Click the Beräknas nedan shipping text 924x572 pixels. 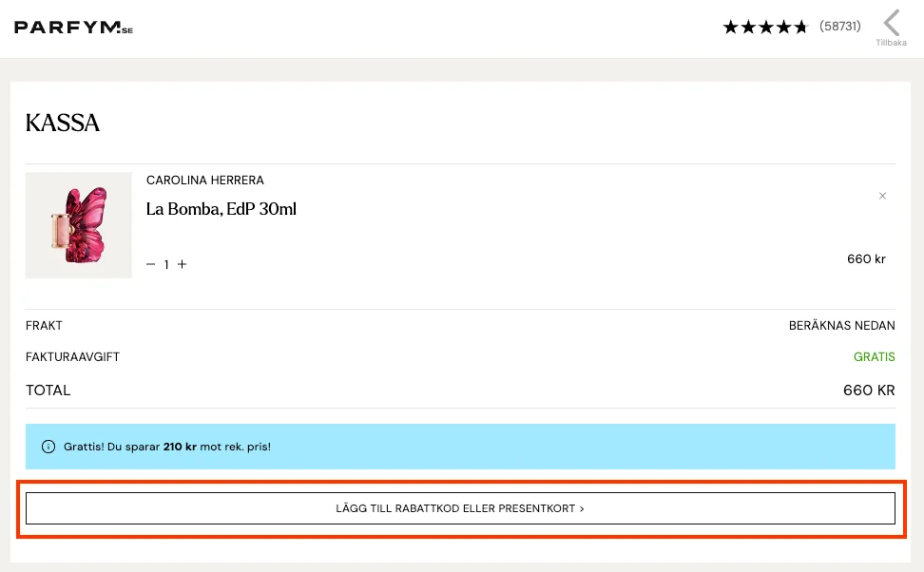click(x=841, y=326)
